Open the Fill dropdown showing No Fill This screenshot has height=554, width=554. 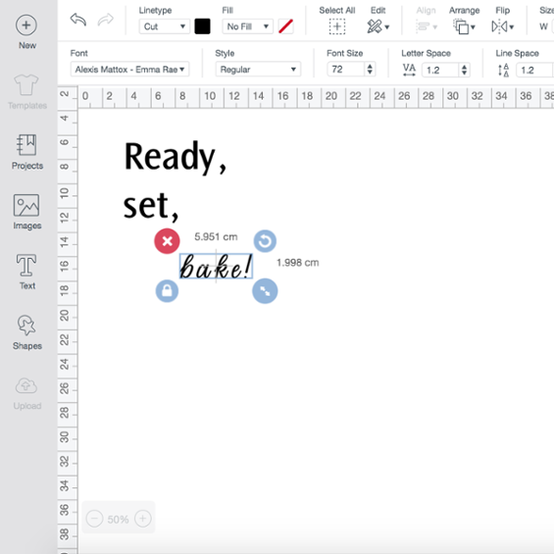click(248, 26)
